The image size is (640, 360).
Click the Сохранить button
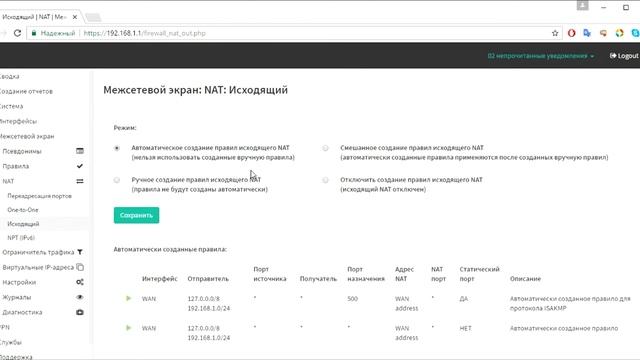point(136,215)
